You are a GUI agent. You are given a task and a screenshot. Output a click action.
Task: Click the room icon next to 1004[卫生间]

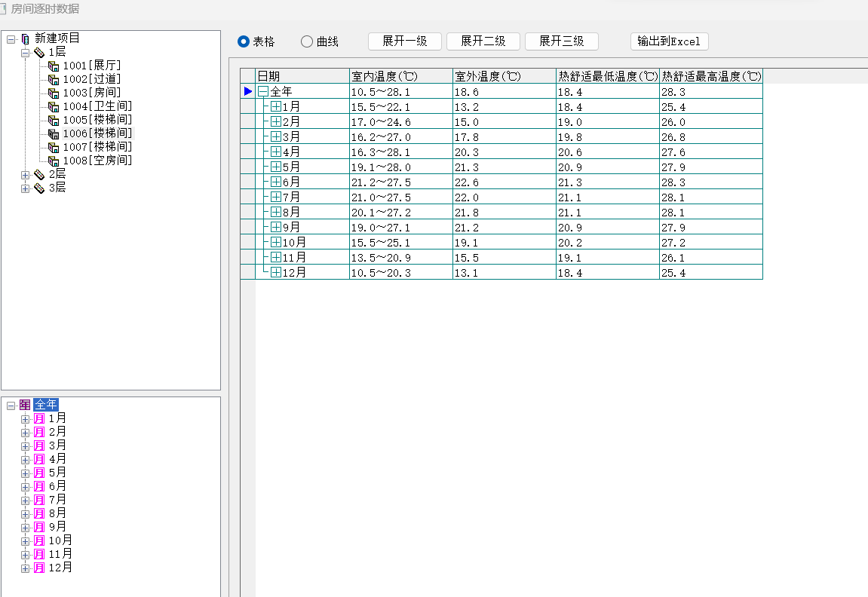(54, 106)
